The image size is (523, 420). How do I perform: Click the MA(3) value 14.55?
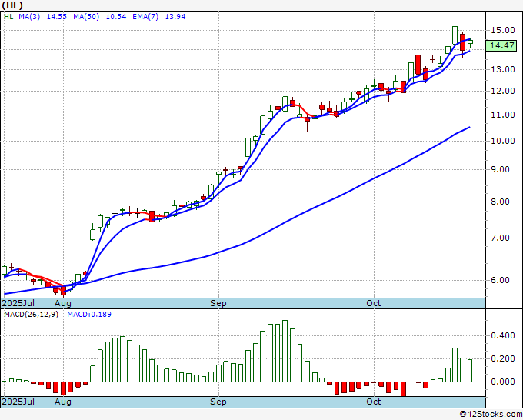coord(56,17)
